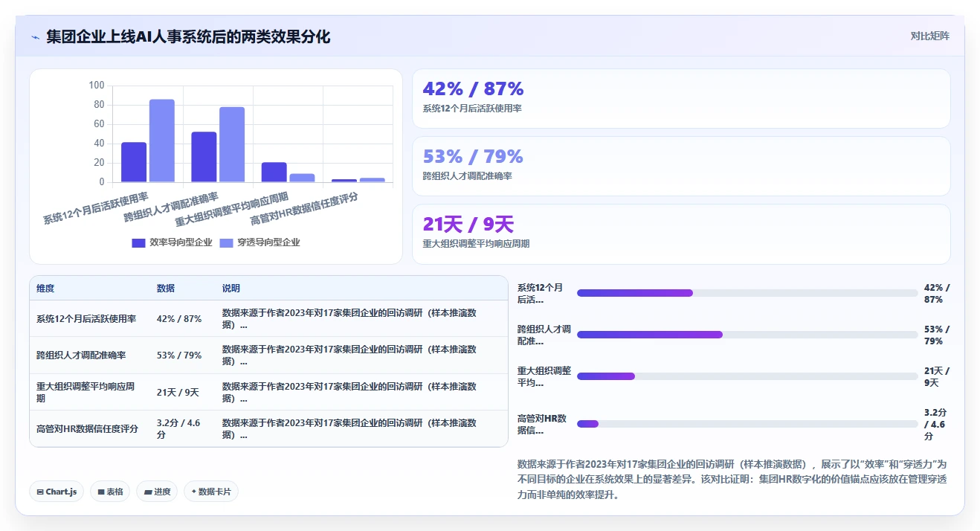Click the progress bar for 跨组织人才调配准…

click(x=747, y=335)
